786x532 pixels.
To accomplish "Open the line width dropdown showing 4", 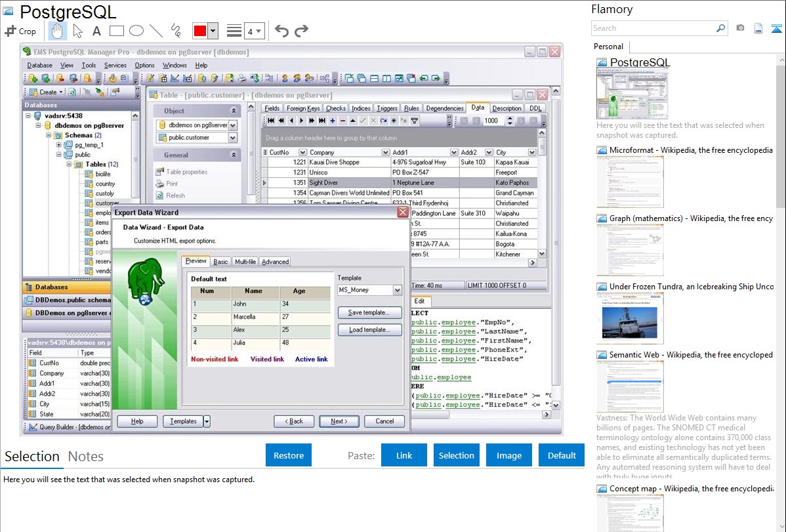I will point(255,31).
